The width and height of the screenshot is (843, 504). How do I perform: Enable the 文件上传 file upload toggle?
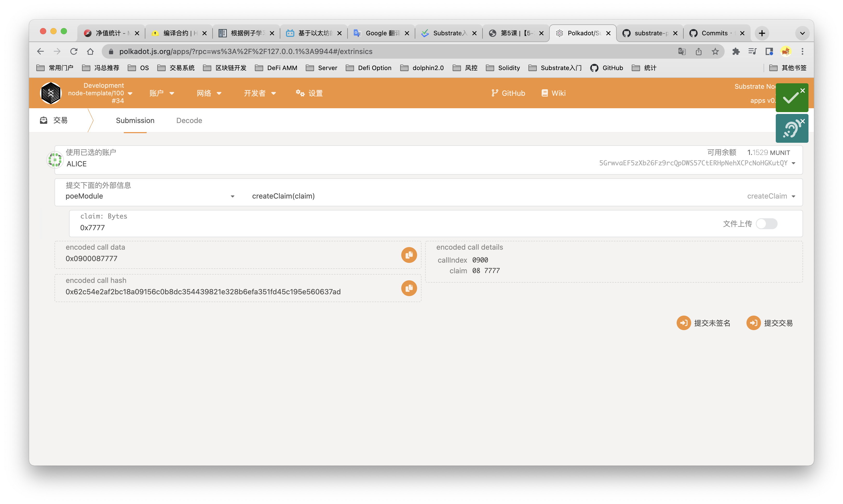[x=766, y=223]
